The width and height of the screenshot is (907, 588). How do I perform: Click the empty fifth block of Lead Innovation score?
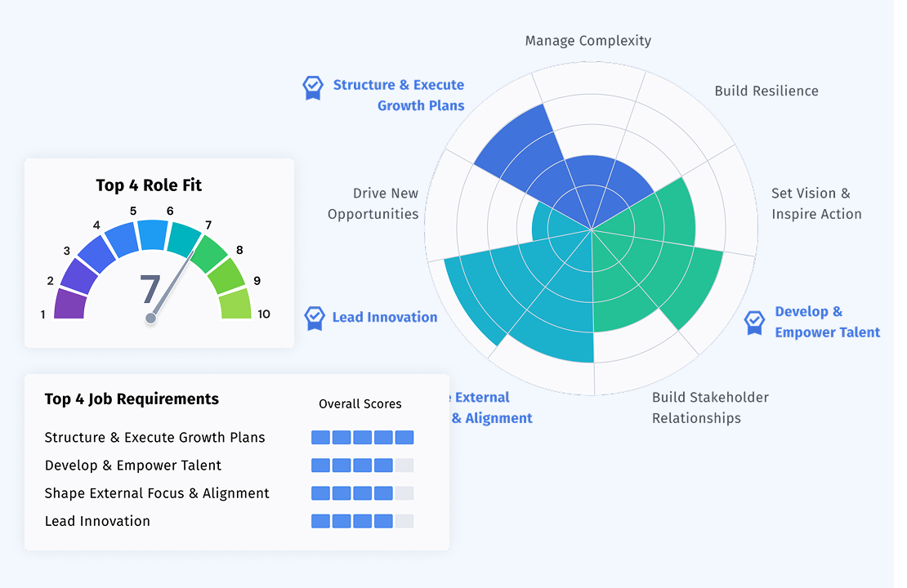tap(404, 522)
